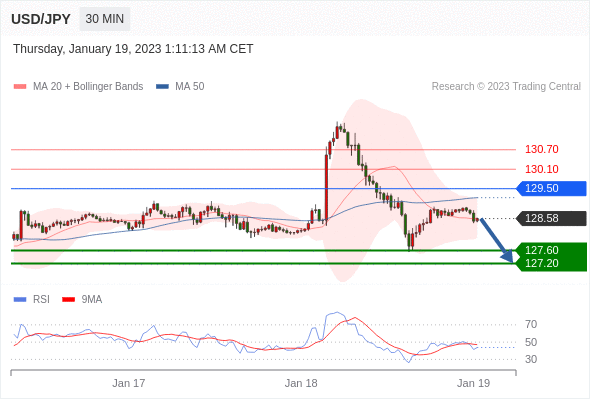The width and height of the screenshot is (590, 400).
Task: Click the Research © 2023 Trading Central credit
Action: tap(506, 87)
